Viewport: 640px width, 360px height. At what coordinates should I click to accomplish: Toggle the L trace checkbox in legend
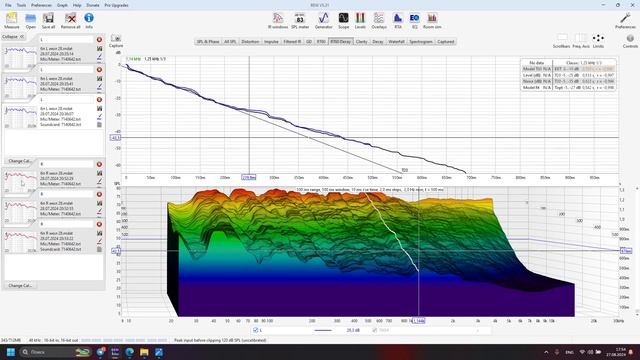[x=256, y=330]
